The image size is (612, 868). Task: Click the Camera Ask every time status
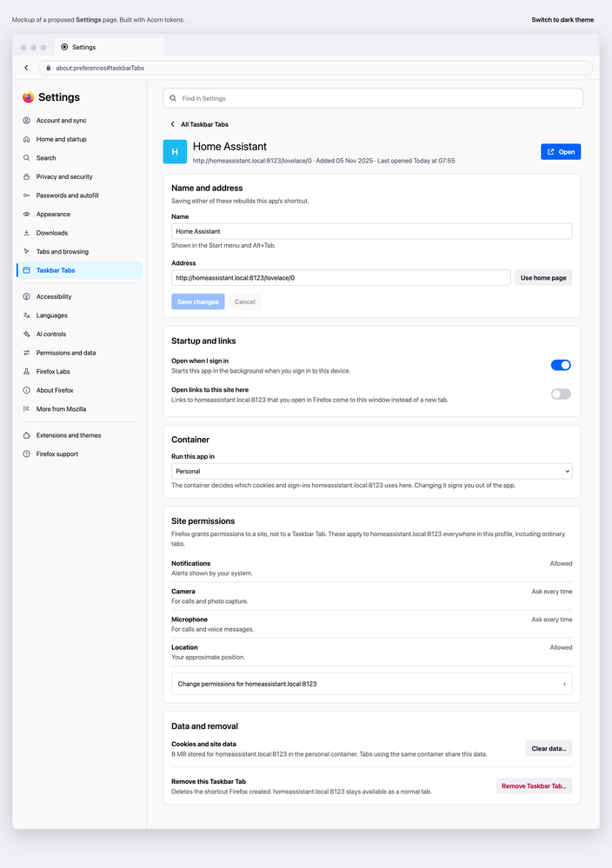552,592
